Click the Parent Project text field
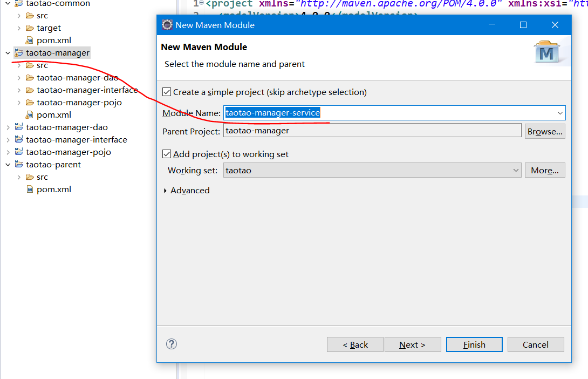Image resolution: width=588 pixels, height=379 pixels. (x=372, y=131)
